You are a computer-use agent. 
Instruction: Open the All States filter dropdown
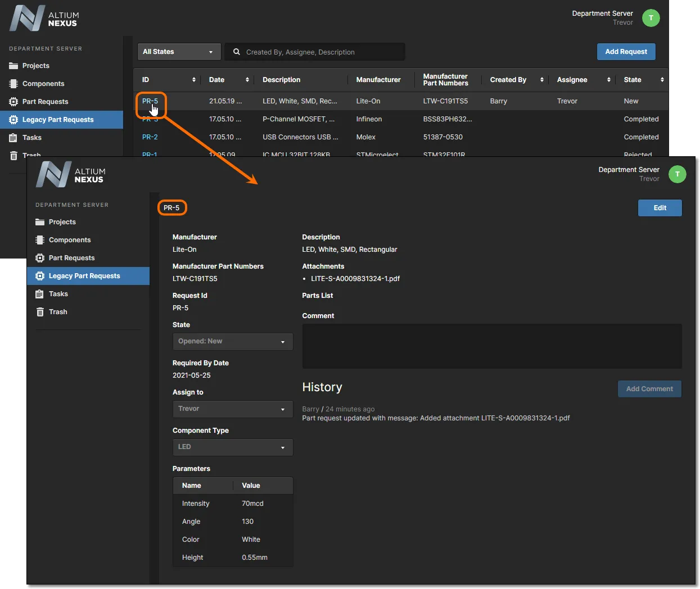(x=178, y=52)
